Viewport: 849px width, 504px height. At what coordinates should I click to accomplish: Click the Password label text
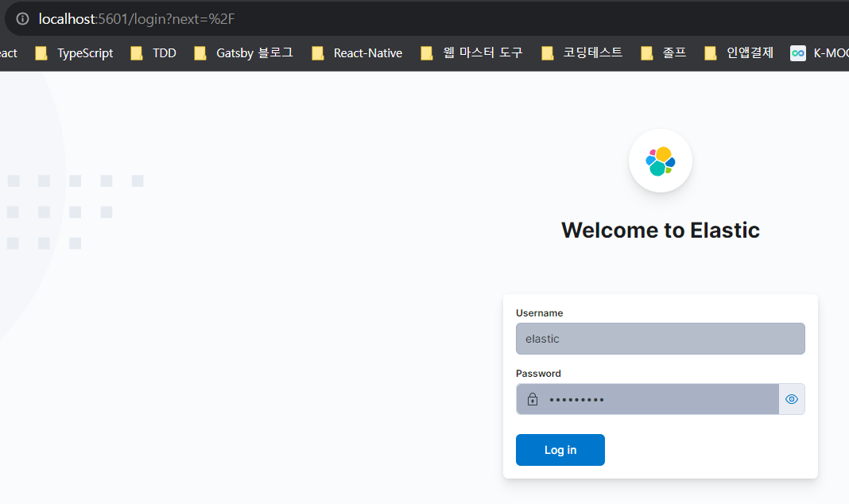[x=538, y=374]
